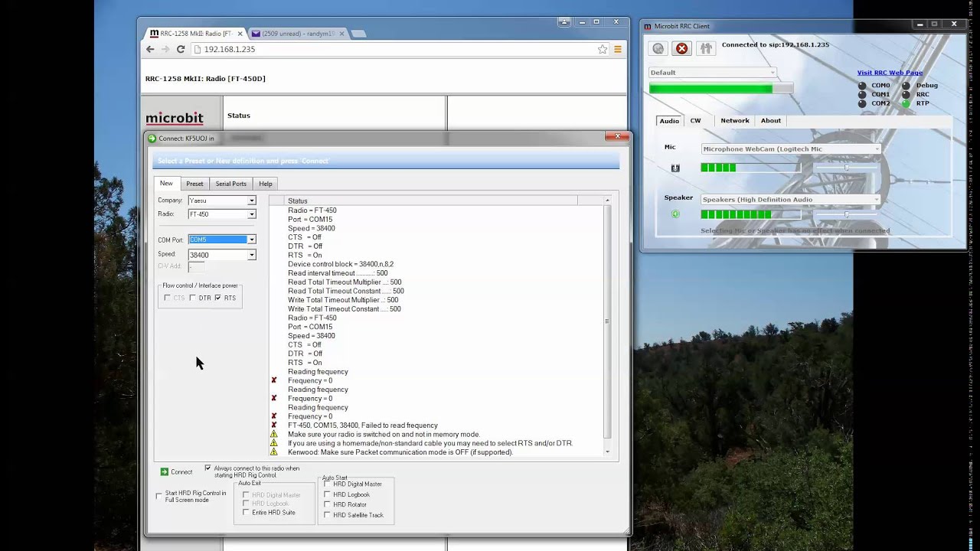Click the green Speaker icon in RRC Client
Screen dimensions: 980x551
675,214
